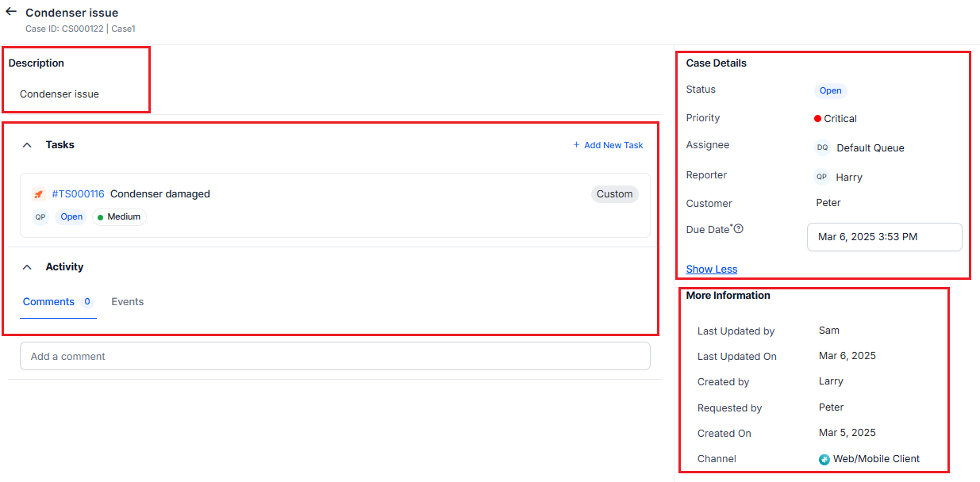The height and width of the screenshot is (482, 980).
Task: Click the QP avatar on the task card
Action: coord(40,217)
